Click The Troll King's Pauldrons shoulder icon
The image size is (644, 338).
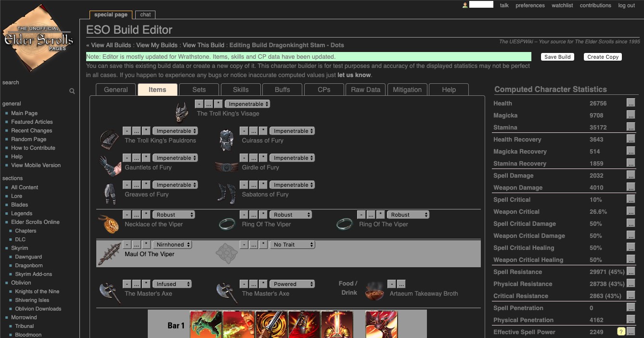click(109, 139)
